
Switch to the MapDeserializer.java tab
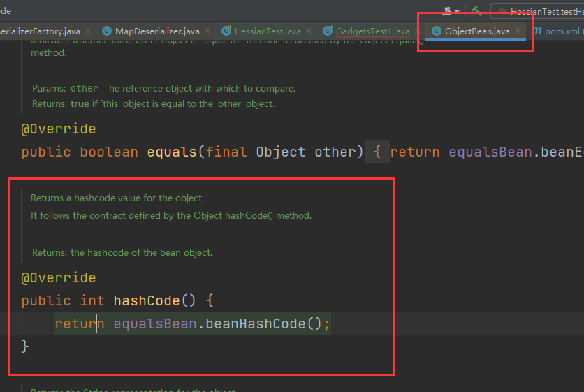[x=157, y=31]
